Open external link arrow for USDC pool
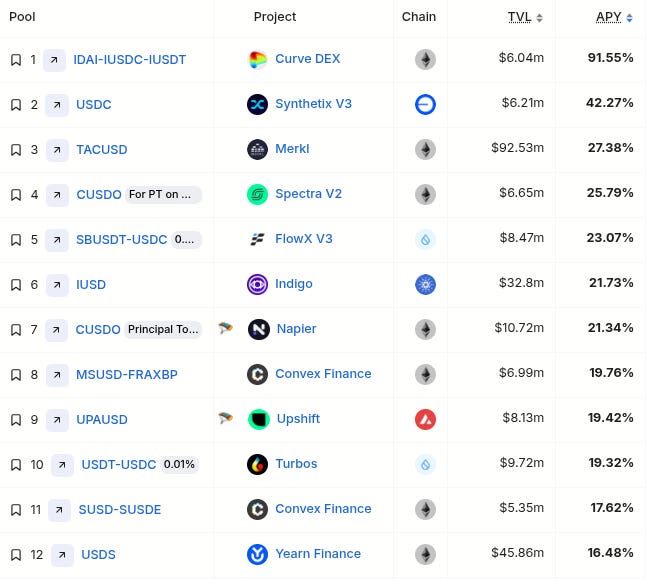The width and height of the screenshot is (646, 579). tap(57, 105)
